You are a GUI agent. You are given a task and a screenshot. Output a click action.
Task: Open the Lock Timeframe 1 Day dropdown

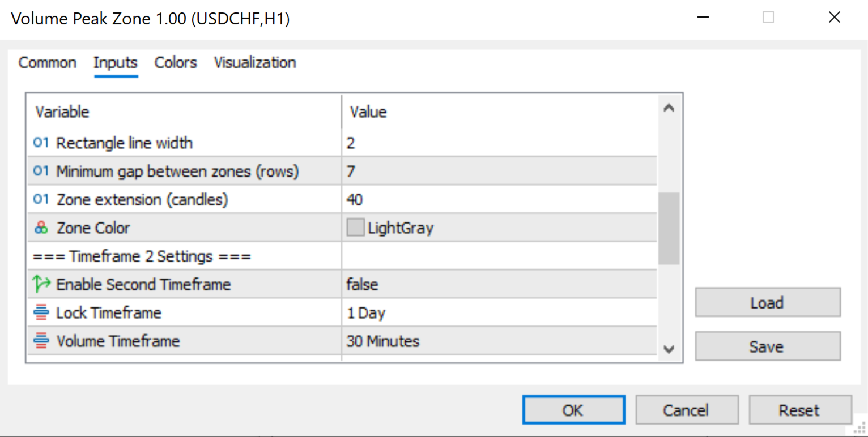[x=499, y=312]
